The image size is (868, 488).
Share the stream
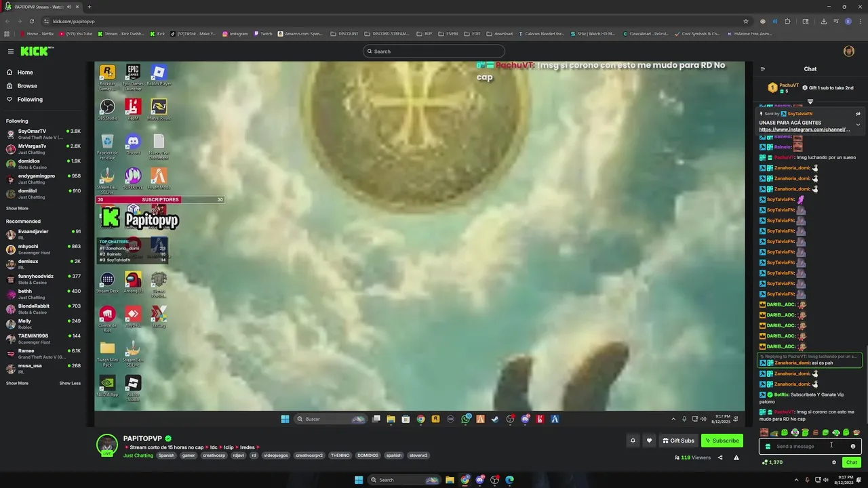[x=720, y=457]
